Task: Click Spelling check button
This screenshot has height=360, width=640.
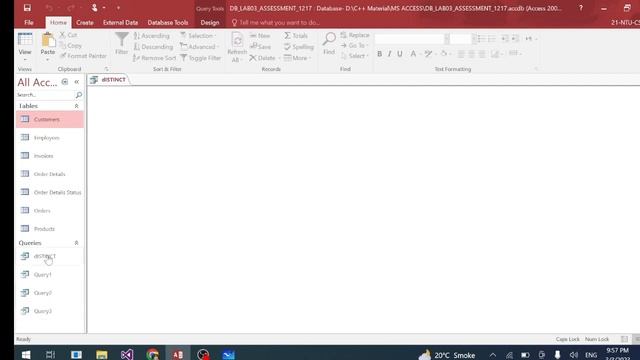Action: tap(299, 47)
